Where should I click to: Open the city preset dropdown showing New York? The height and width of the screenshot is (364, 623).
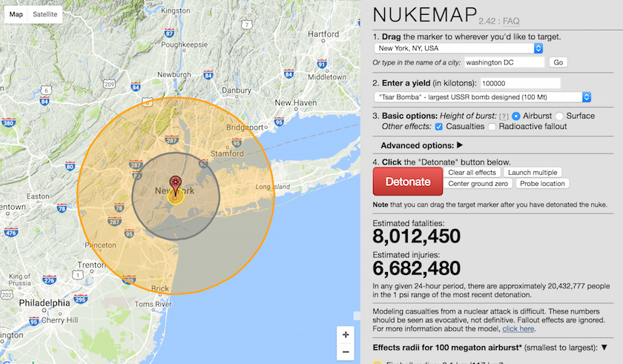(x=458, y=48)
